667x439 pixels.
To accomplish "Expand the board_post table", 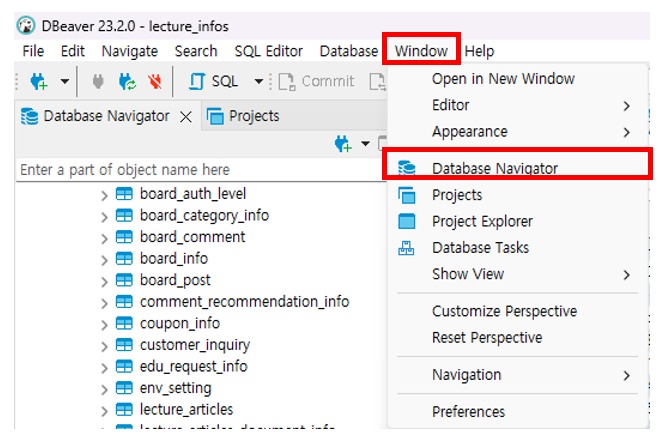I will (104, 282).
